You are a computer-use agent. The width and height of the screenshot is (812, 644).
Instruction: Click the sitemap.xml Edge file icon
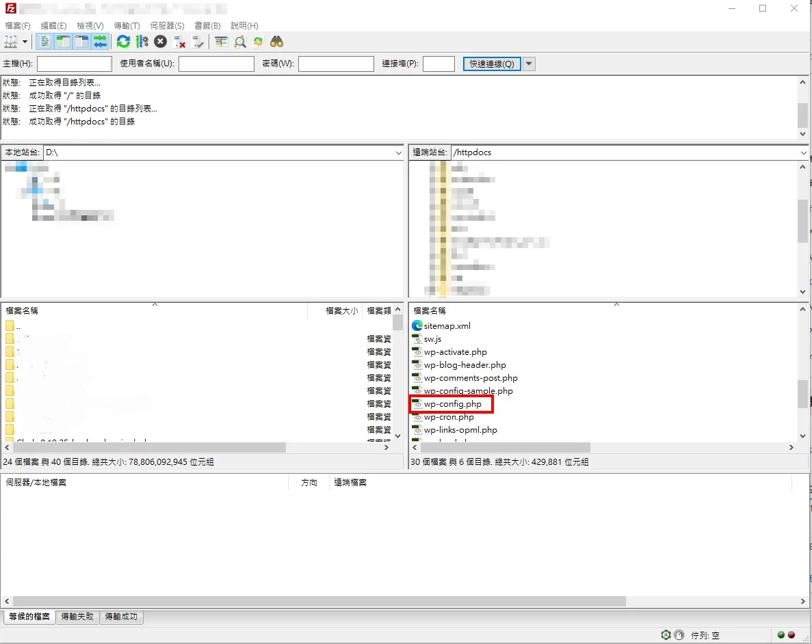(x=417, y=325)
